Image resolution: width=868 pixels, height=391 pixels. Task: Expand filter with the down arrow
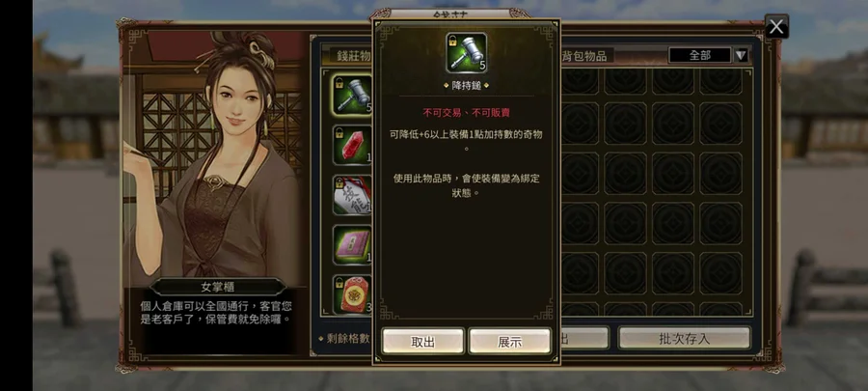(x=741, y=55)
